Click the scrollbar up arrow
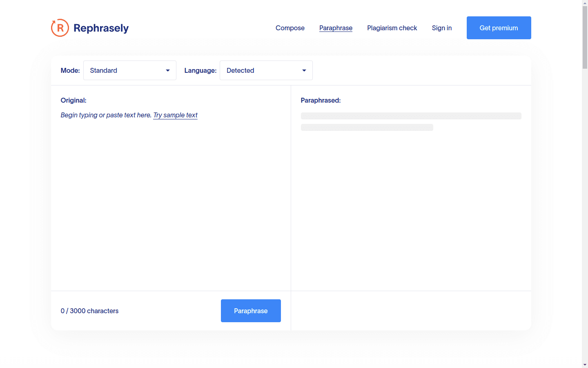This screenshot has height=368, width=588. point(585,3)
